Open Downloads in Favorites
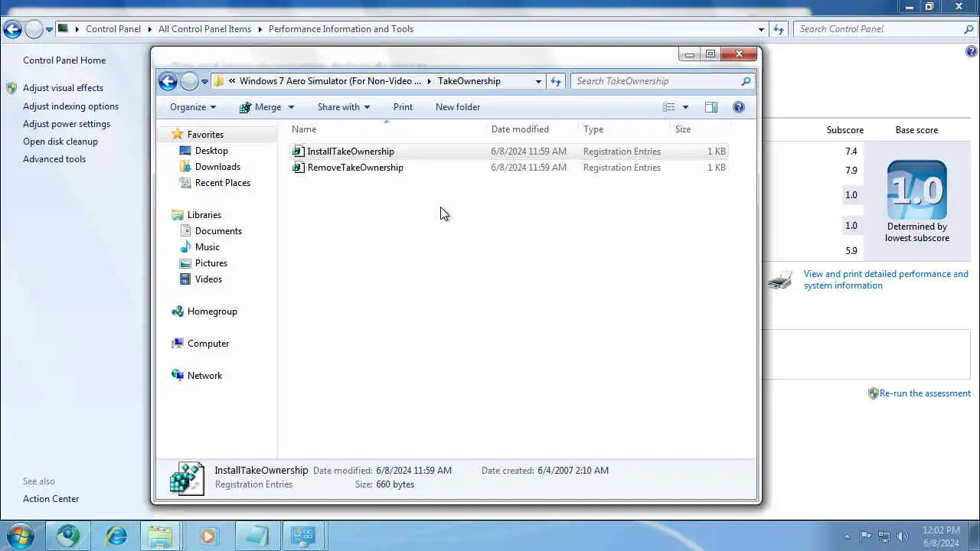Screen dimensions: 980x551 click(217, 167)
